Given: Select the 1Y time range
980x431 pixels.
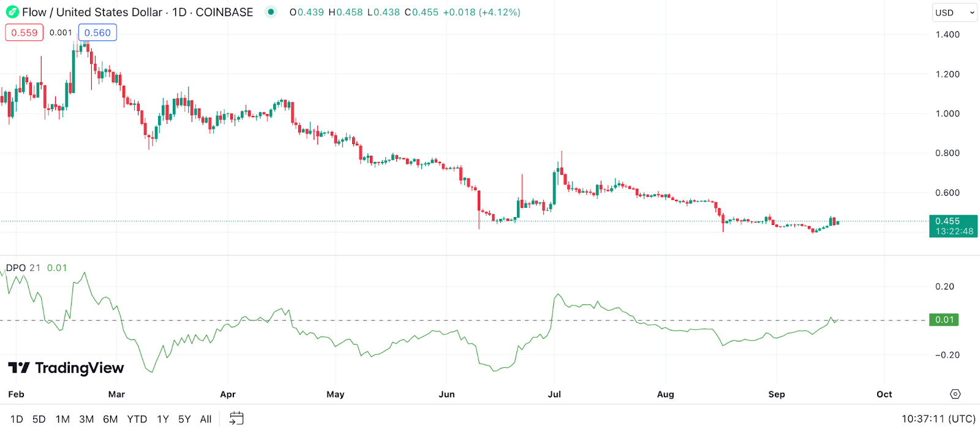Looking at the screenshot, I should [163, 419].
